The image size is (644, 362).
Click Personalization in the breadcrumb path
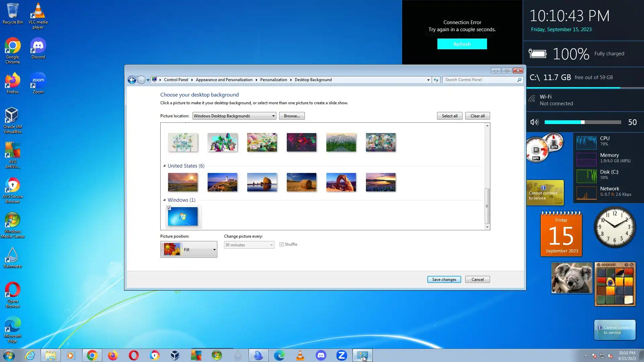(273, 80)
